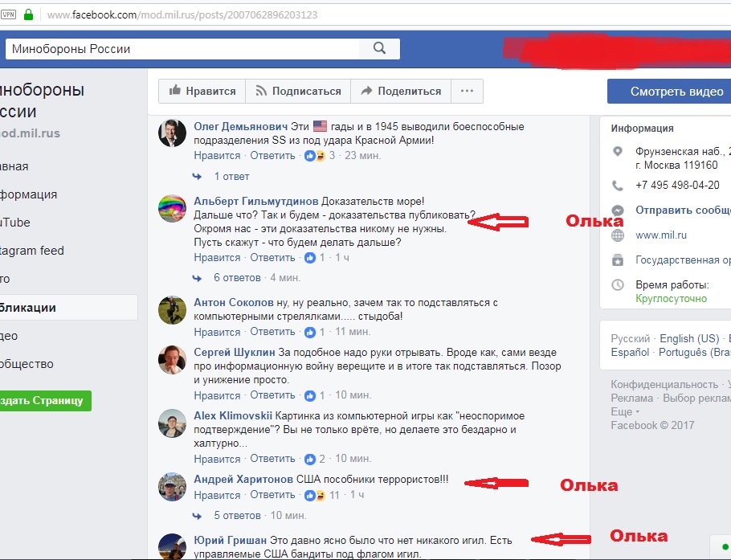Click the green create page button
This screenshot has height=560, width=731.
(x=45, y=401)
